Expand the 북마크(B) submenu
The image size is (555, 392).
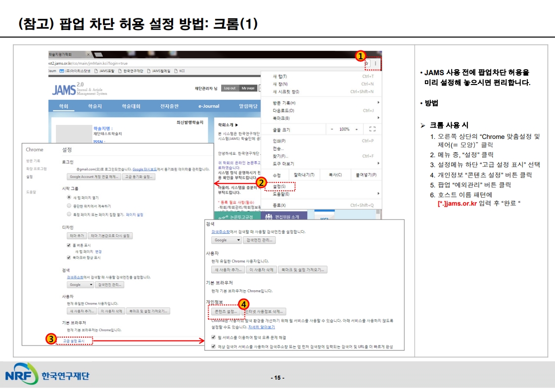pyautogui.click(x=322, y=118)
